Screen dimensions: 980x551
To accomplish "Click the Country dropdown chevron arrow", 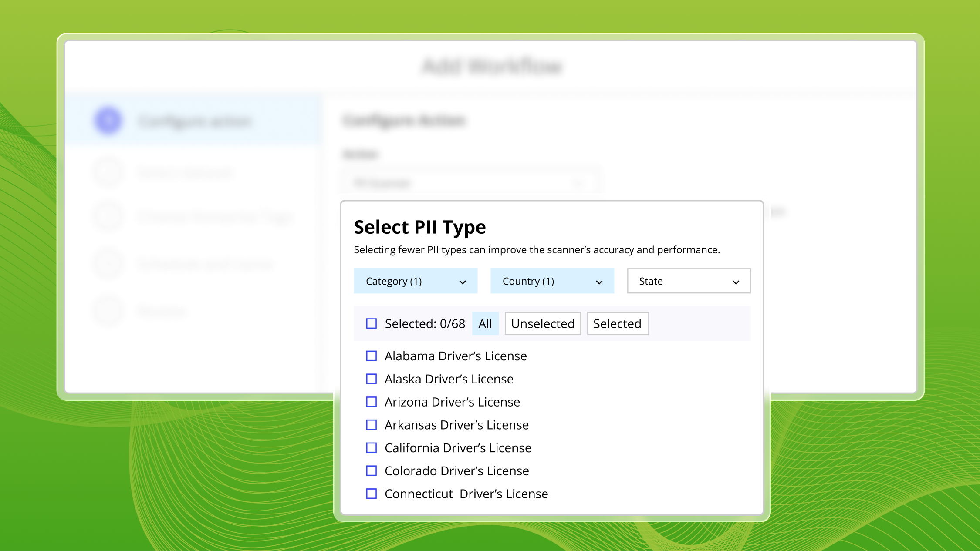I will click(599, 282).
